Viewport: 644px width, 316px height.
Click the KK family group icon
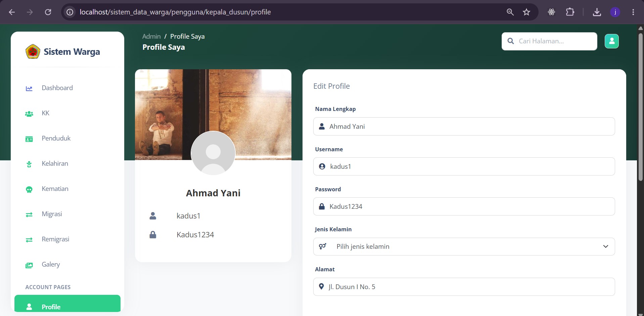29,114
